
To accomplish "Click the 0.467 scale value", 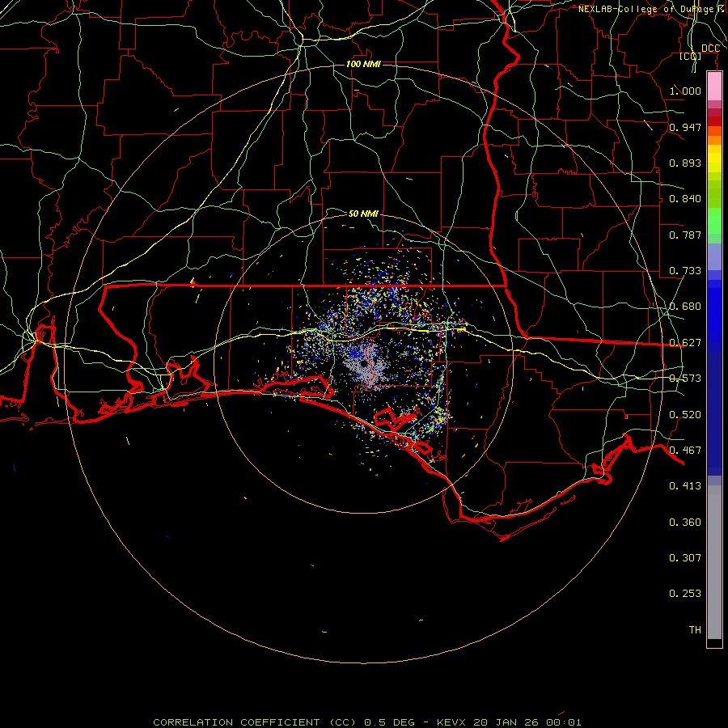I will pyautogui.click(x=685, y=451).
